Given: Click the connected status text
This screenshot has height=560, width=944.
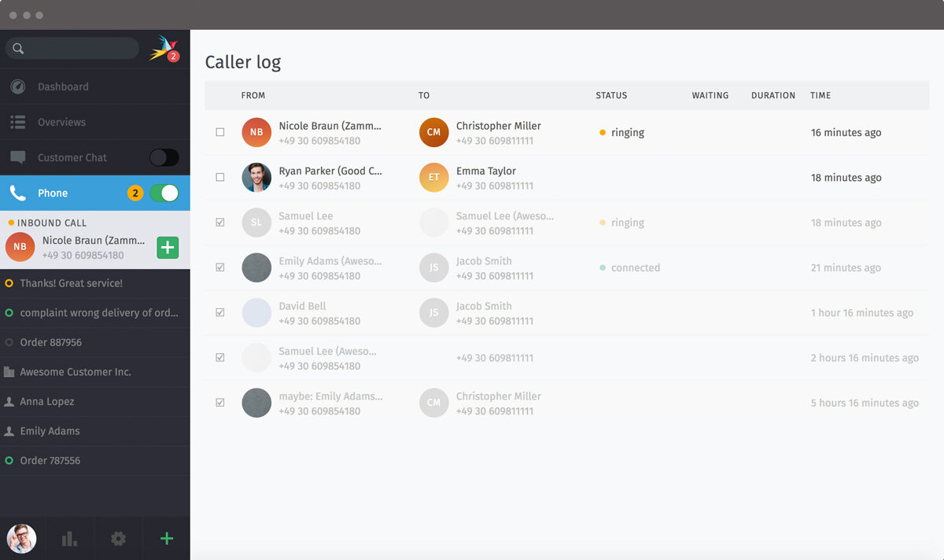Looking at the screenshot, I should 636,267.
